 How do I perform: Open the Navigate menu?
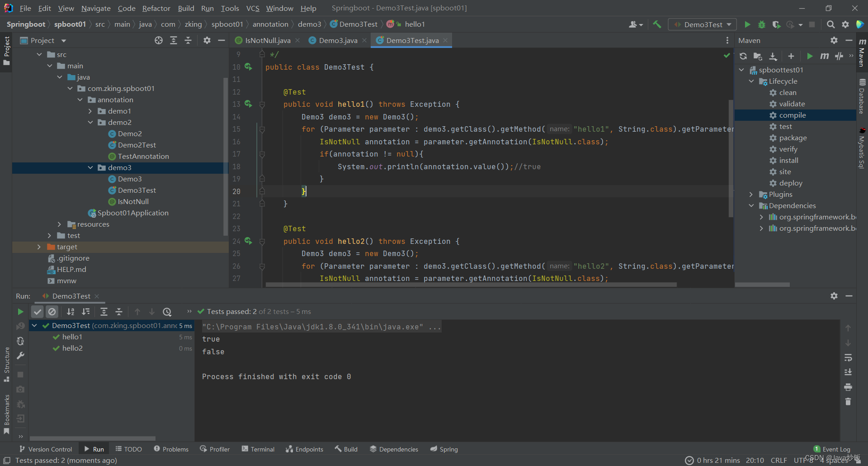tap(96, 8)
